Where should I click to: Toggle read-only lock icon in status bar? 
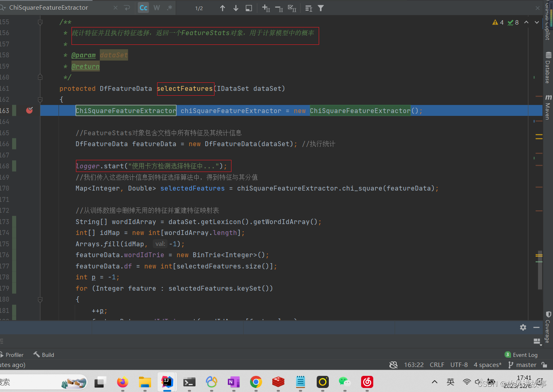[x=545, y=365]
